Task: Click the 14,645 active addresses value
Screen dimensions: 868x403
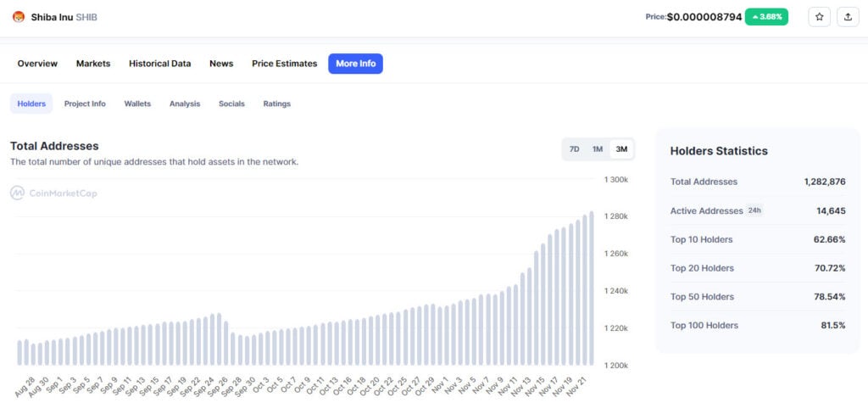Action: pos(831,210)
